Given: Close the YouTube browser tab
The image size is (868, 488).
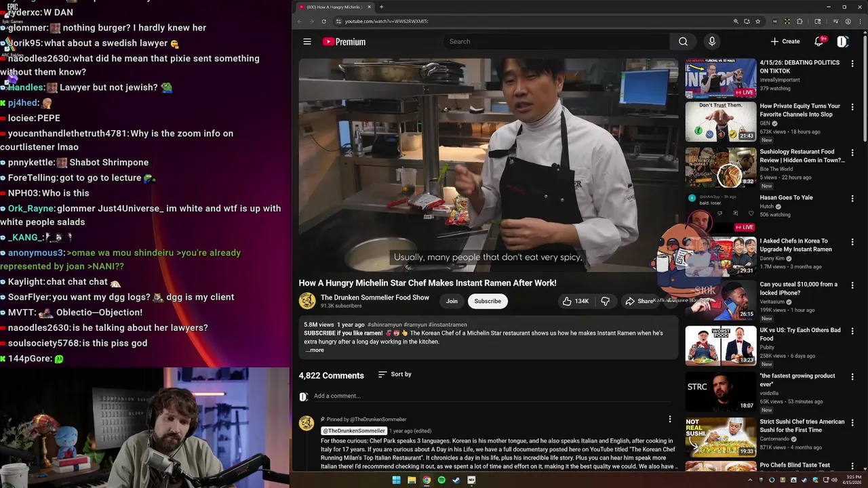Looking at the screenshot, I should (370, 7).
